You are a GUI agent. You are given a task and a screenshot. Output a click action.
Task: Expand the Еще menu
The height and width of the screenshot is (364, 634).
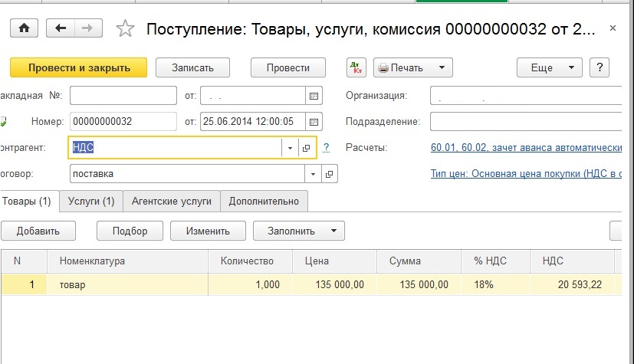click(x=550, y=67)
